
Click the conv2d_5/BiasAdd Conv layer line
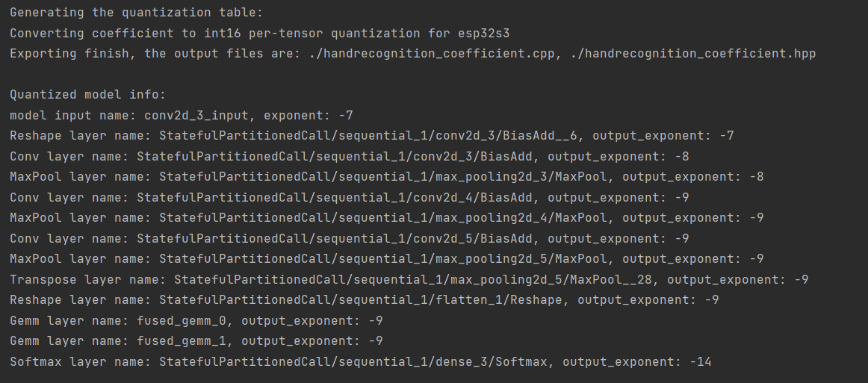(x=350, y=239)
